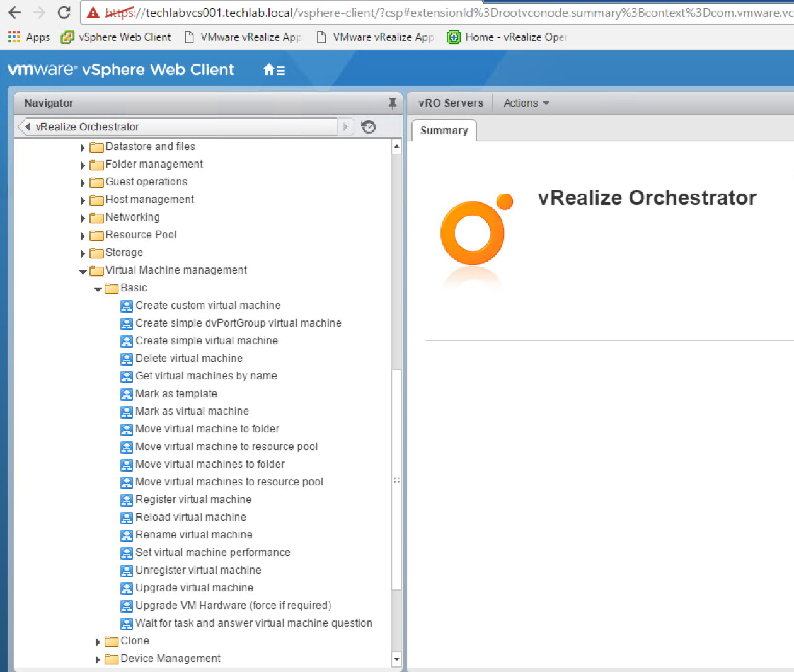Viewport: 794px width, 672px height.
Task: Click Create simple virtual machine workflow icon
Action: [x=127, y=341]
